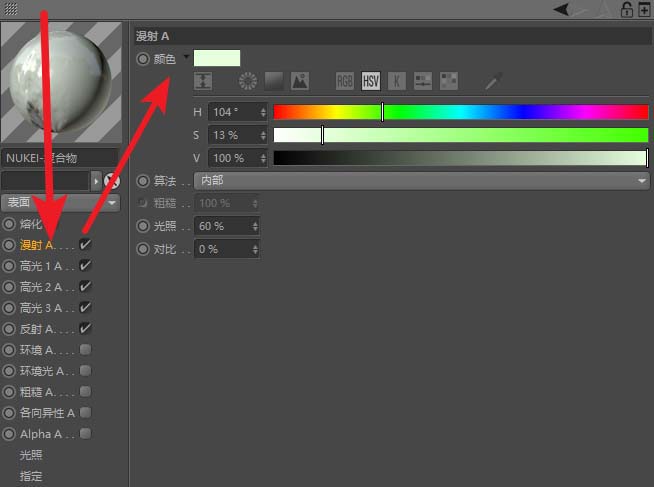The image size is (654, 487).
Task: Uncheck the 高光 1 A checkbox
Action: click(86, 265)
